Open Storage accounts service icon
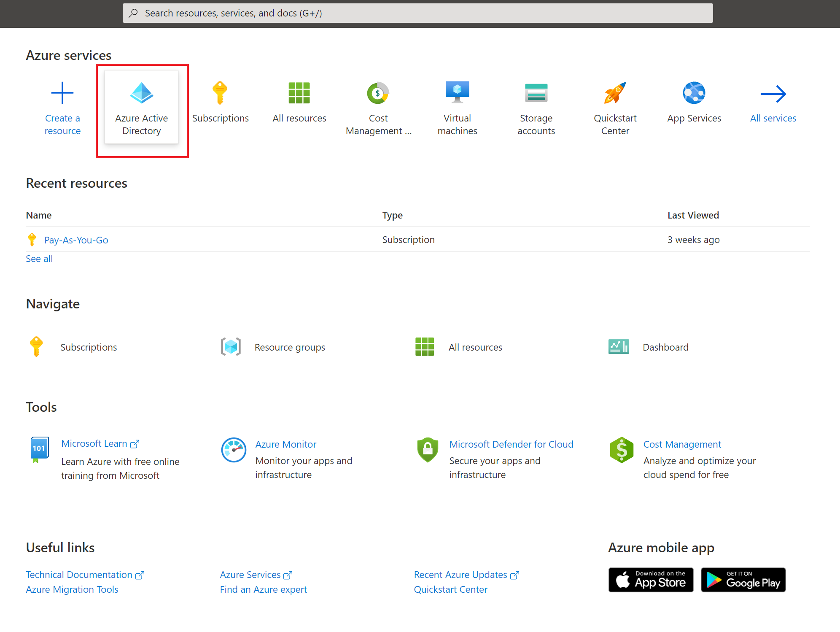The width and height of the screenshot is (840, 632). [x=536, y=93]
